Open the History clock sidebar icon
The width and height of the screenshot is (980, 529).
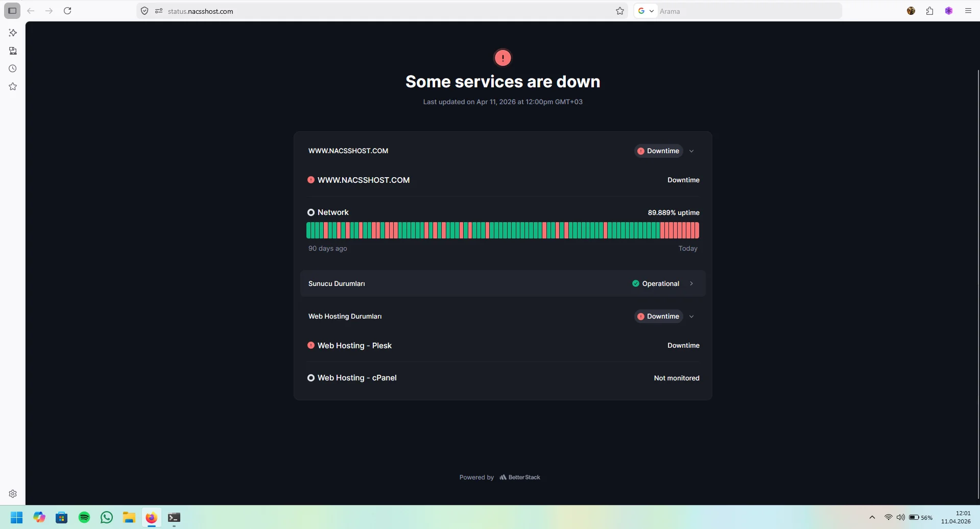pos(13,68)
